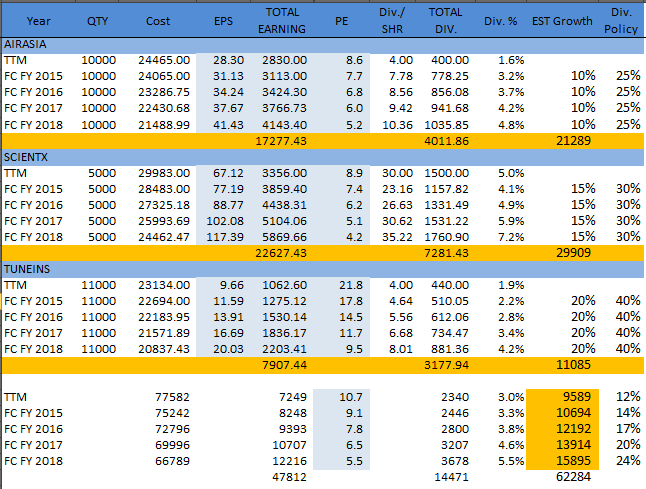Select EPS cell 9.66
The width and height of the screenshot is (646, 489).
(x=232, y=285)
